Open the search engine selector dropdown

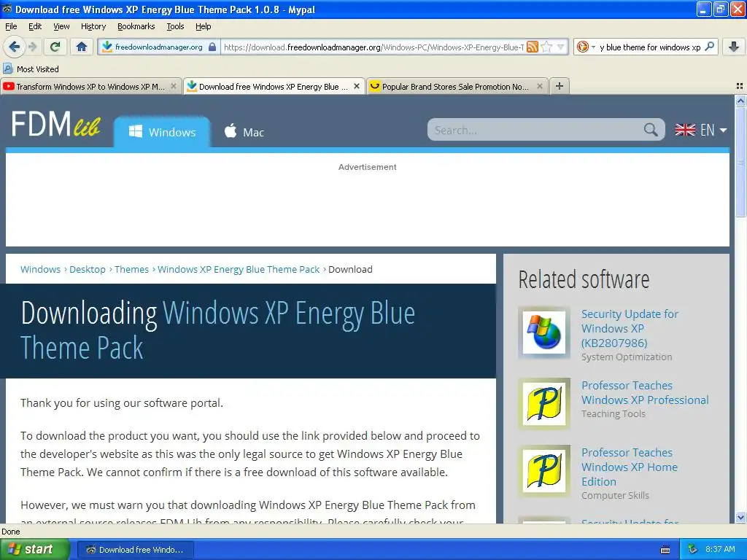586,47
